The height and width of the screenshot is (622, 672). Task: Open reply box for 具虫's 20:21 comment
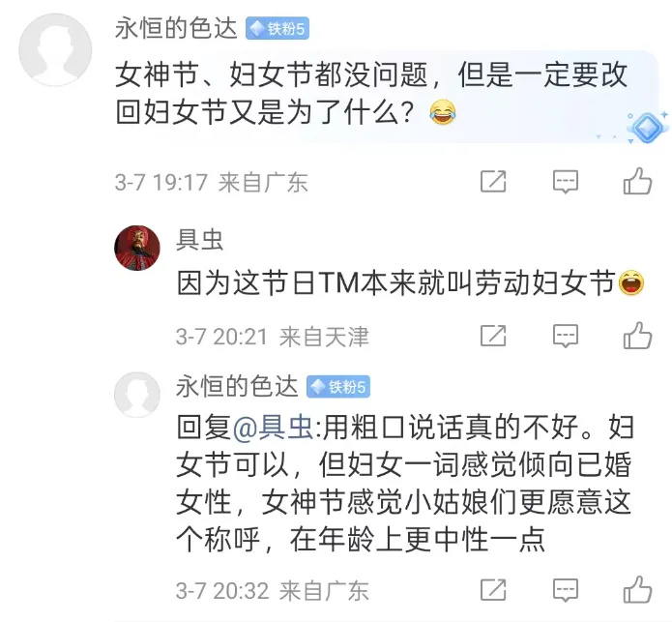click(x=566, y=336)
